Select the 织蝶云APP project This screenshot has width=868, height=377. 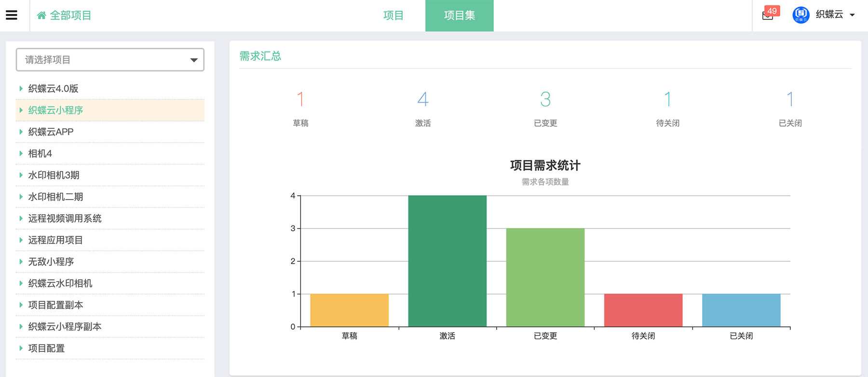click(x=51, y=132)
